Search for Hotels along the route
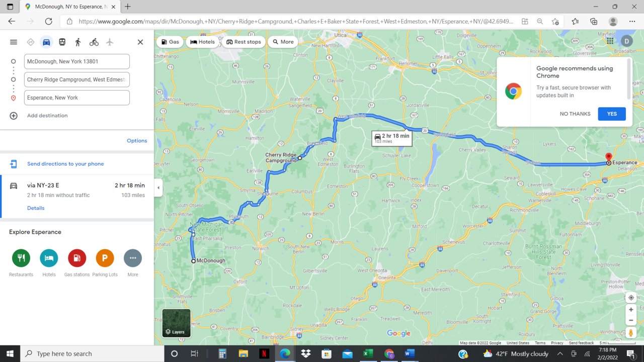The width and height of the screenshot is (644, 362). (203, 42)
